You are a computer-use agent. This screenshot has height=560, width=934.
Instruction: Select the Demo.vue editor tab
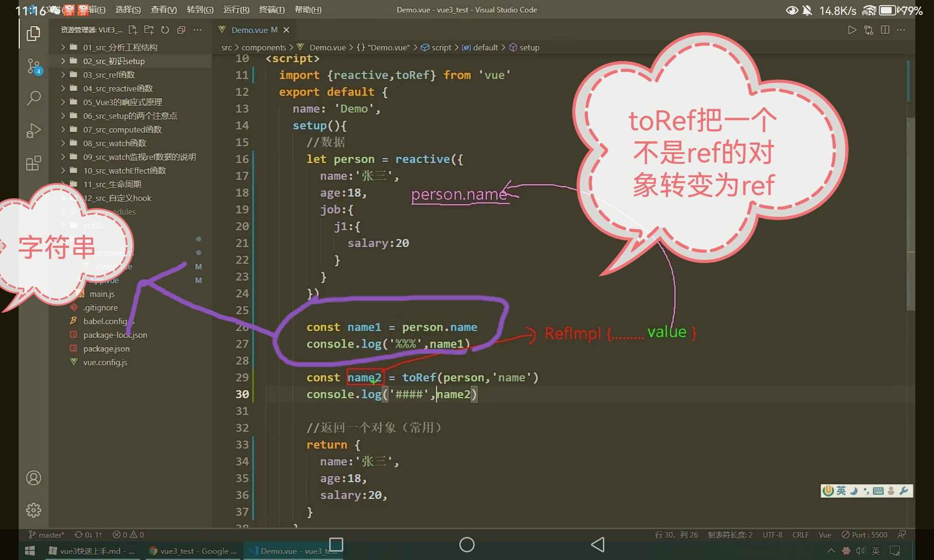pyautogui.click(x=249, y=30)
